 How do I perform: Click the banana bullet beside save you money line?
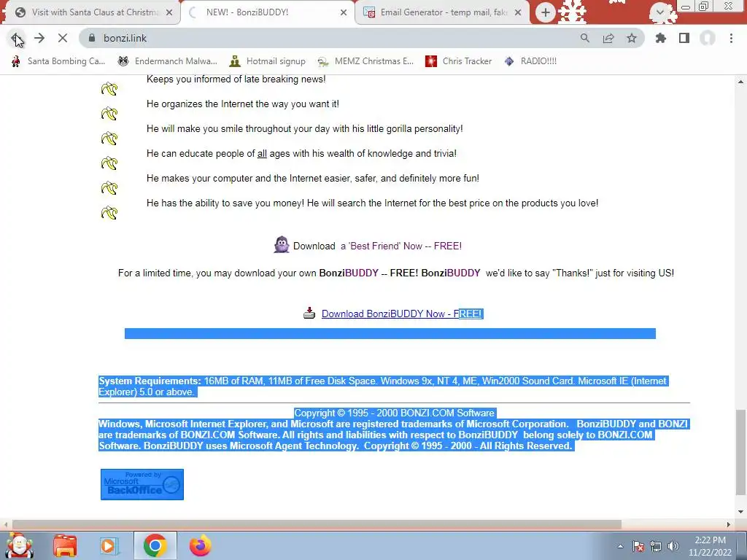click(109, 212)
